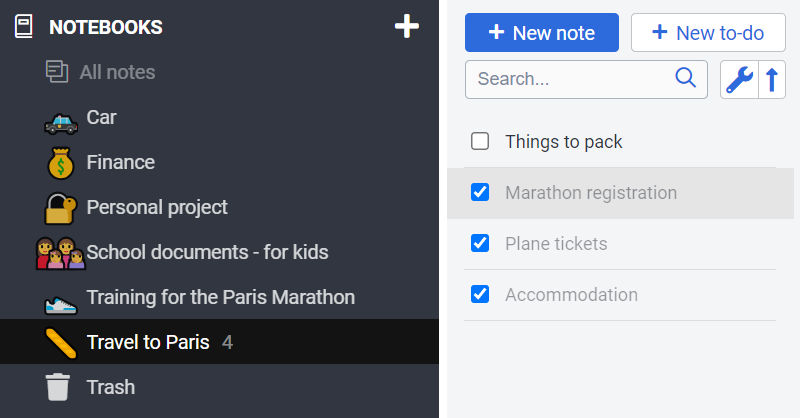Click the plus icon to add notebook

click(406, 27)
